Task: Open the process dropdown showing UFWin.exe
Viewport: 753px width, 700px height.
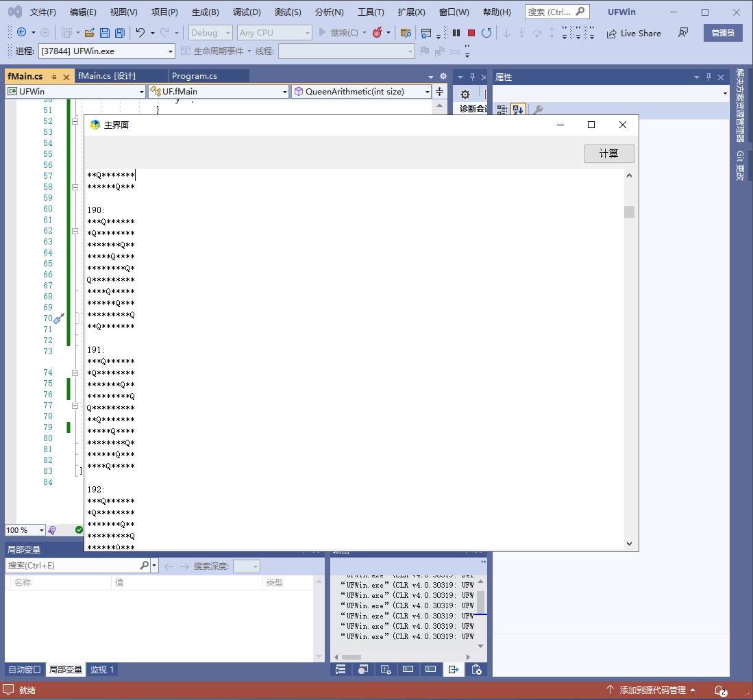Action: tap(106, 51)
